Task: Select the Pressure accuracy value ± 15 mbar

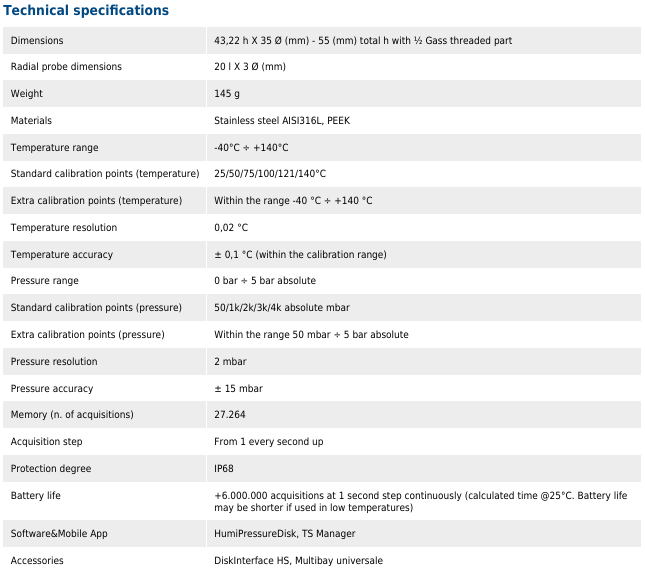Action: (x=238, y=389)
